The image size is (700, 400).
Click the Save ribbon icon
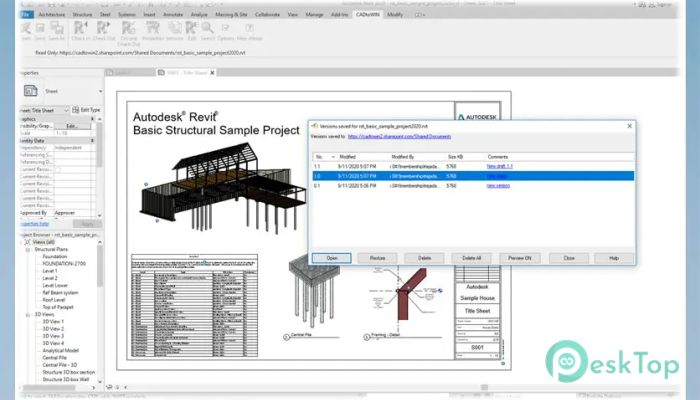click(x=40, y=28)
